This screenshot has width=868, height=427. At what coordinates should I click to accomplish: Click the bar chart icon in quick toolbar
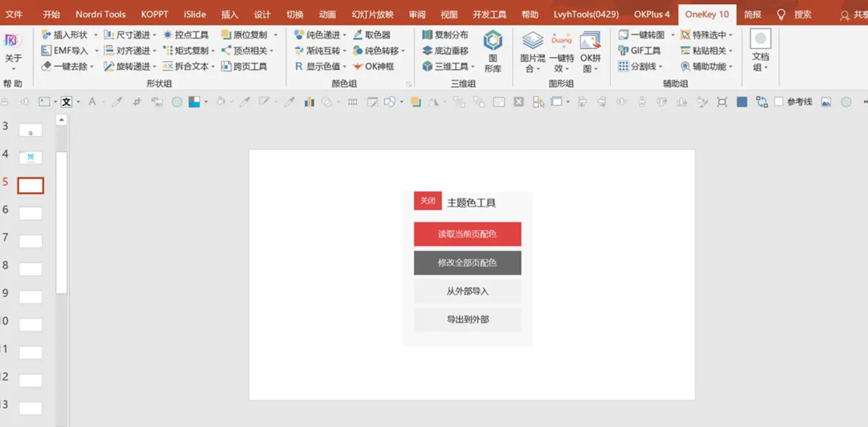[x=309, y=102]
